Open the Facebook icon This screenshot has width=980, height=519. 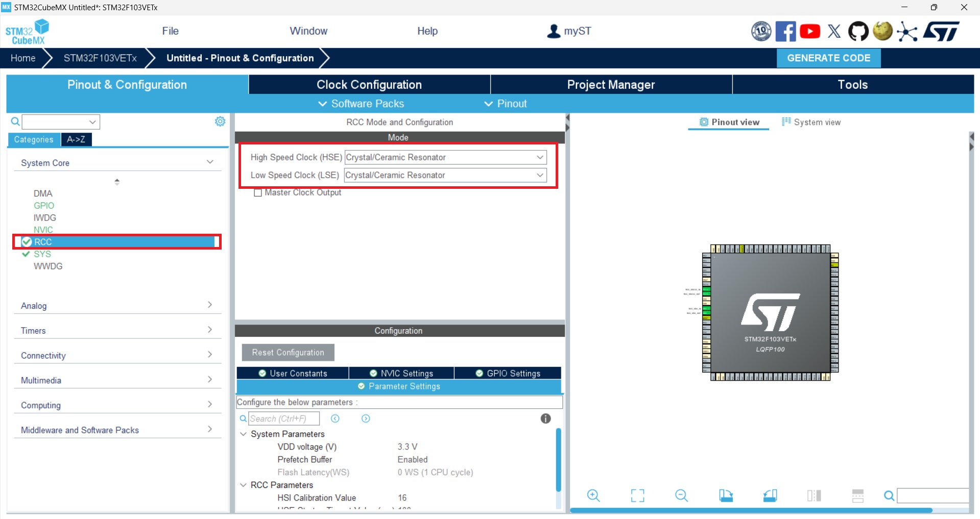point(785,31)
